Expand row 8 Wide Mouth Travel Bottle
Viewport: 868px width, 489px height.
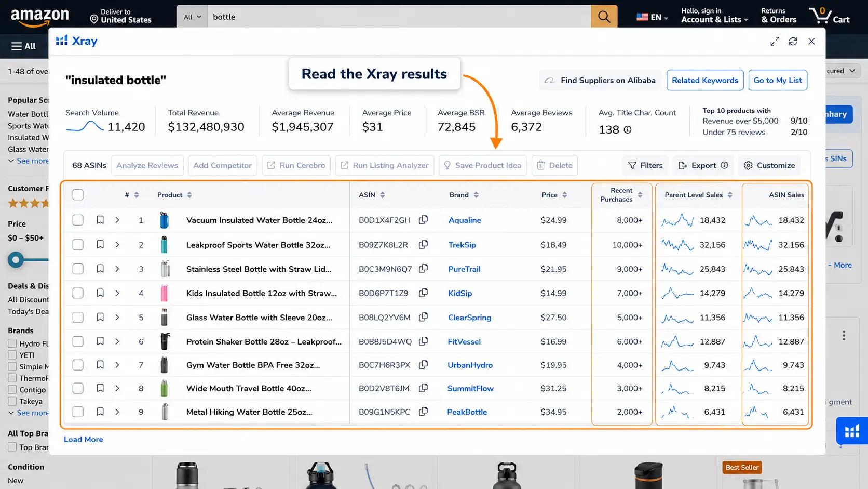pyautogui.click(x=117, y=388)
